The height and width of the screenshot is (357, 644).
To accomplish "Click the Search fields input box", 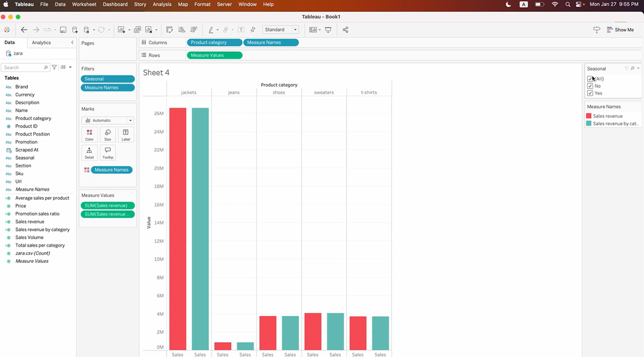I will click(25, 67).
